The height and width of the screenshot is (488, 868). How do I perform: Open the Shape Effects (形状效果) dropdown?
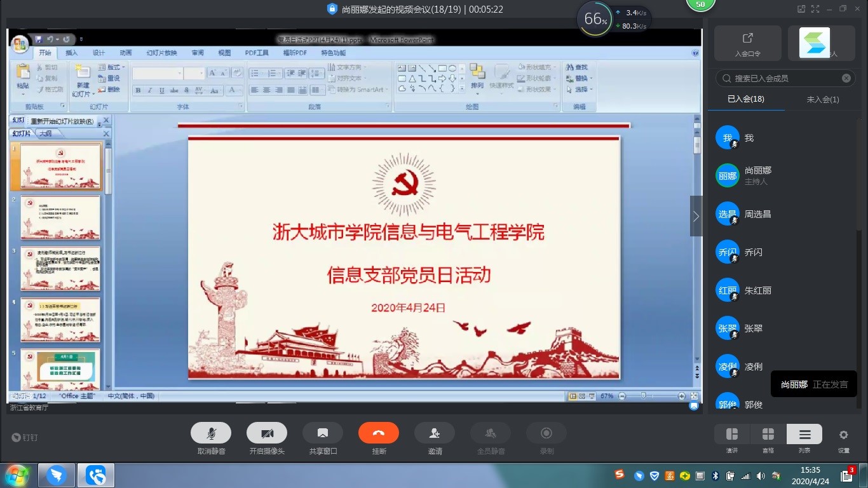[x=537, y=89]
